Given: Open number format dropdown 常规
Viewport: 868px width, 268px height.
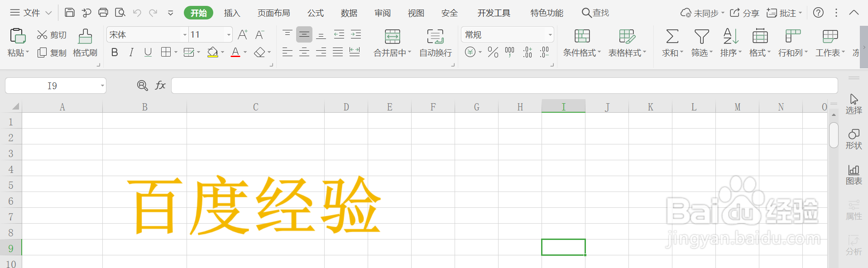Looking at the screenshot, I should point(550,35).
